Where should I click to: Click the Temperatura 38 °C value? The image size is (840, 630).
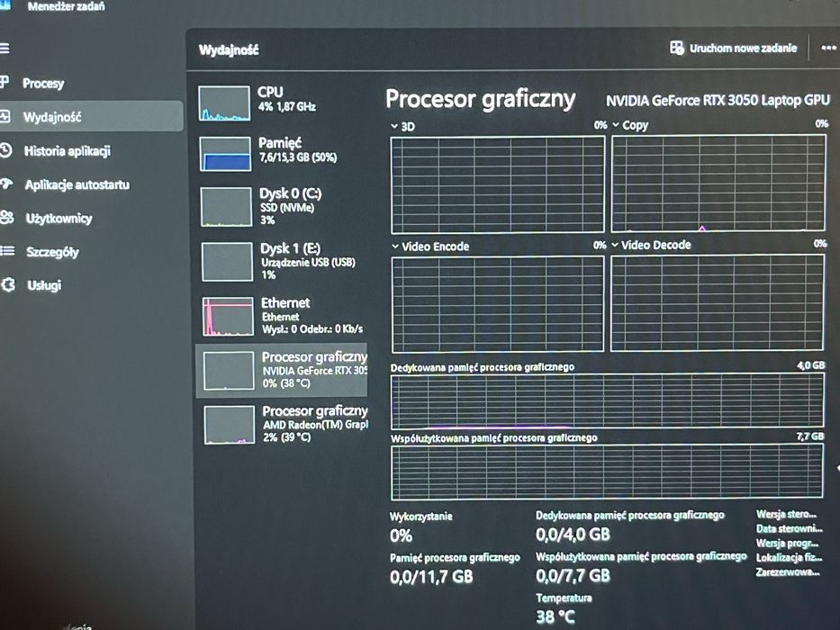(x=555, y=616)
